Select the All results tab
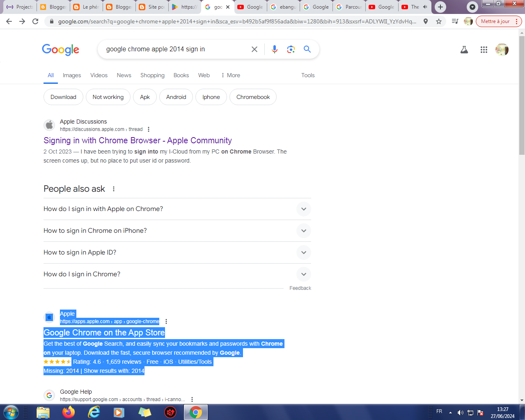 pos(51,75)
